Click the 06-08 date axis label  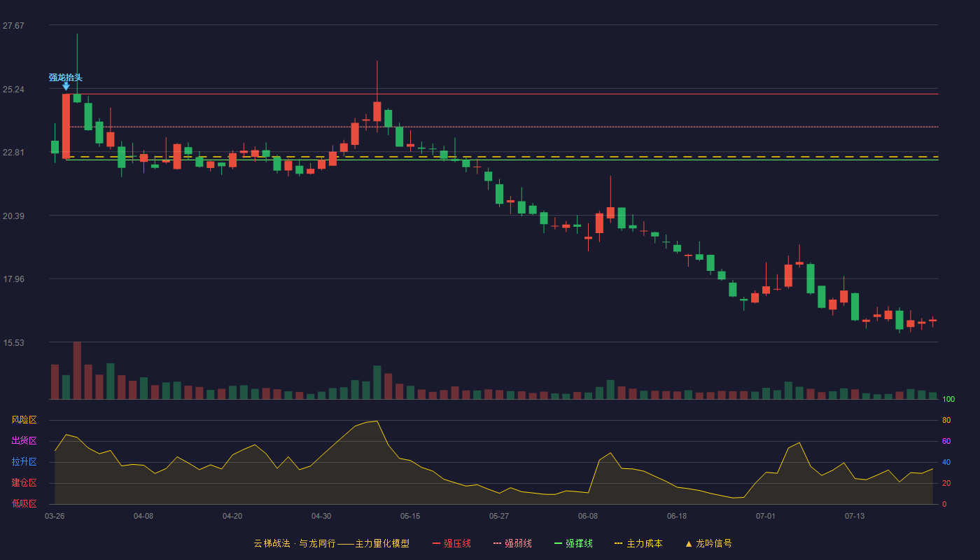[x=588, y=516]
